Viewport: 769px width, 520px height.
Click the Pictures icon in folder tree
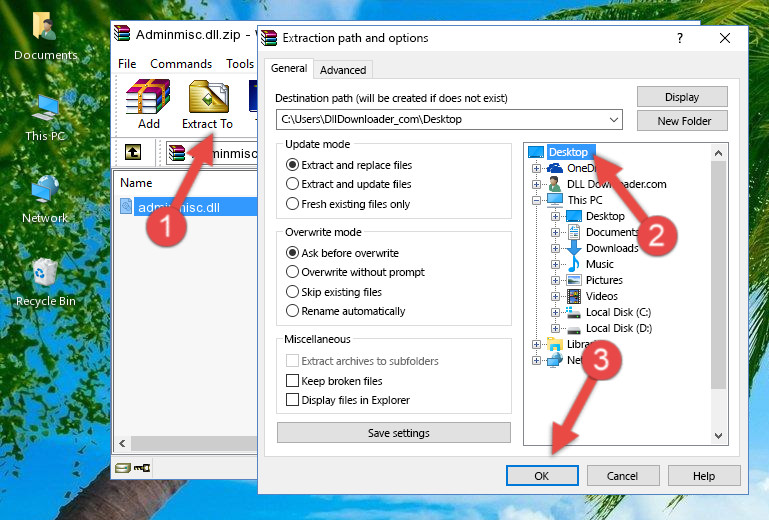click(574, 280)
